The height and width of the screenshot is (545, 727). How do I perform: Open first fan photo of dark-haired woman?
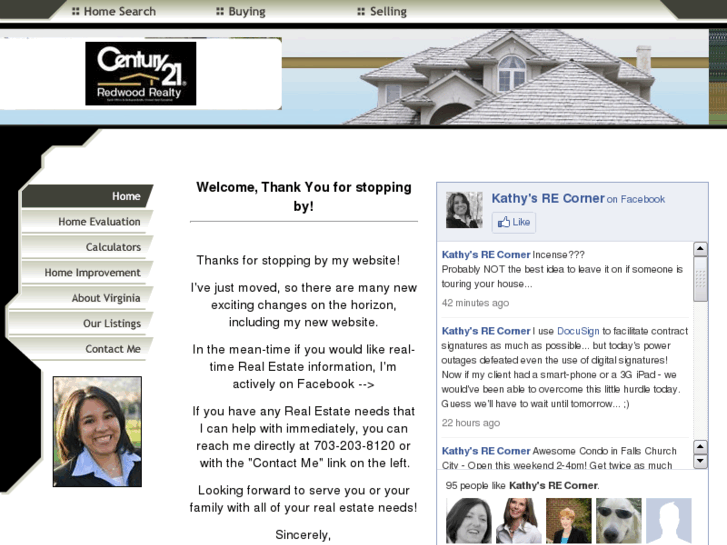(x=469, y=520)
